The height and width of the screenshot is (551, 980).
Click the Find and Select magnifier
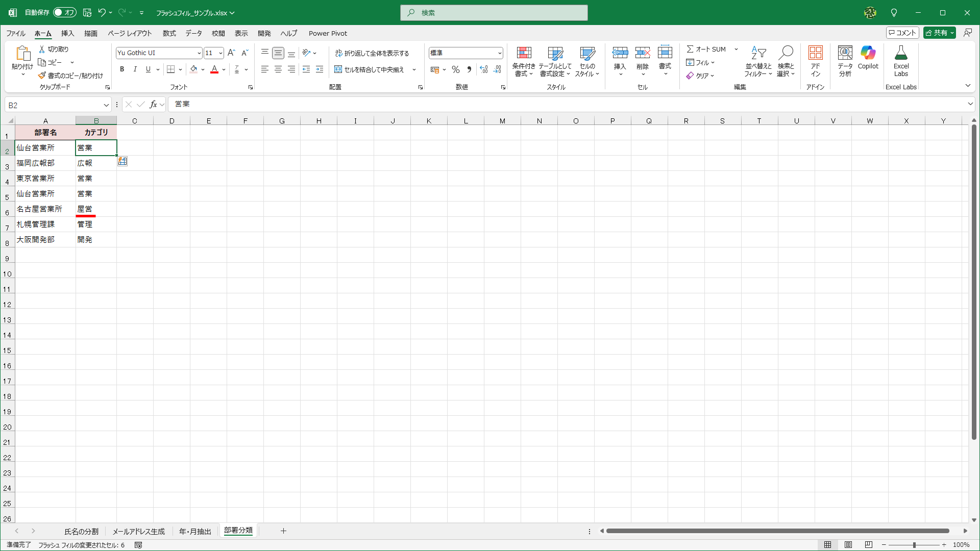[786, 53]
